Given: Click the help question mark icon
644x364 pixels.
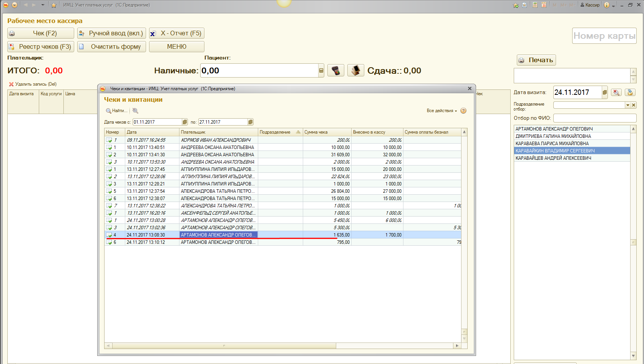Looking at the screenshot, I should tap(463, 111).
